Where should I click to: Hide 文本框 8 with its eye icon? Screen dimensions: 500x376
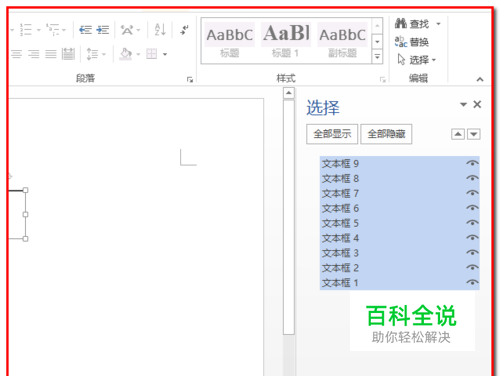(472, 178)
